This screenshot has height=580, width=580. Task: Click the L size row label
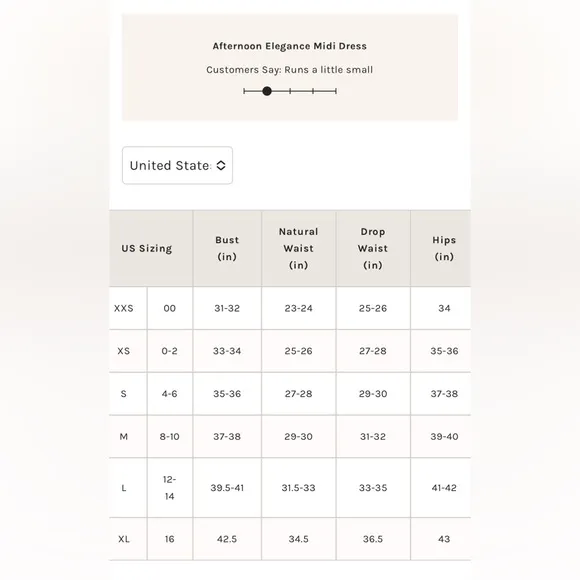click(x=124, y=488)
